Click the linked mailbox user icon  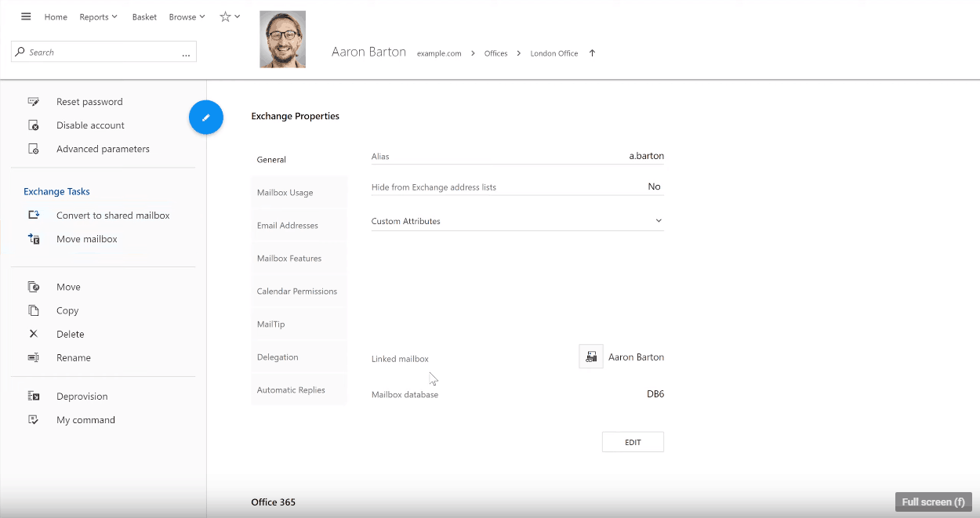point(591,357)
